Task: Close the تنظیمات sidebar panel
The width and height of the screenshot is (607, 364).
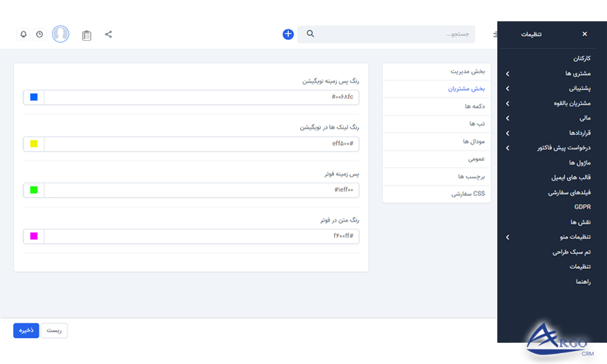Action: [584, 33]
